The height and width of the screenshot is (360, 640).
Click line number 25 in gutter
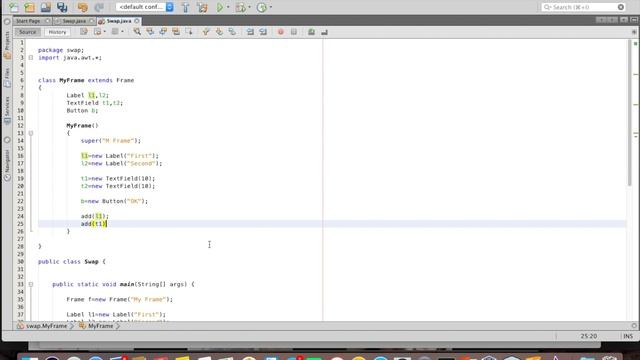[x=20, y=224]
